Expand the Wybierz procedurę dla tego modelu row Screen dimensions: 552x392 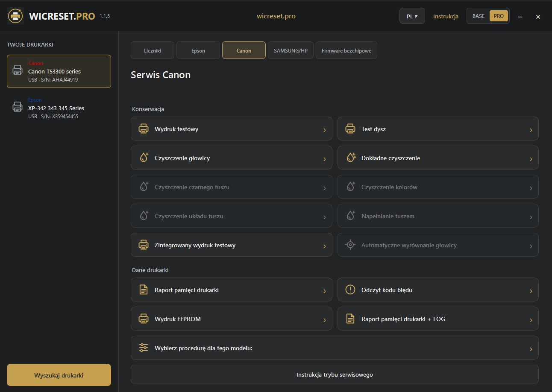pyautogui.click(x=335, y=348)
